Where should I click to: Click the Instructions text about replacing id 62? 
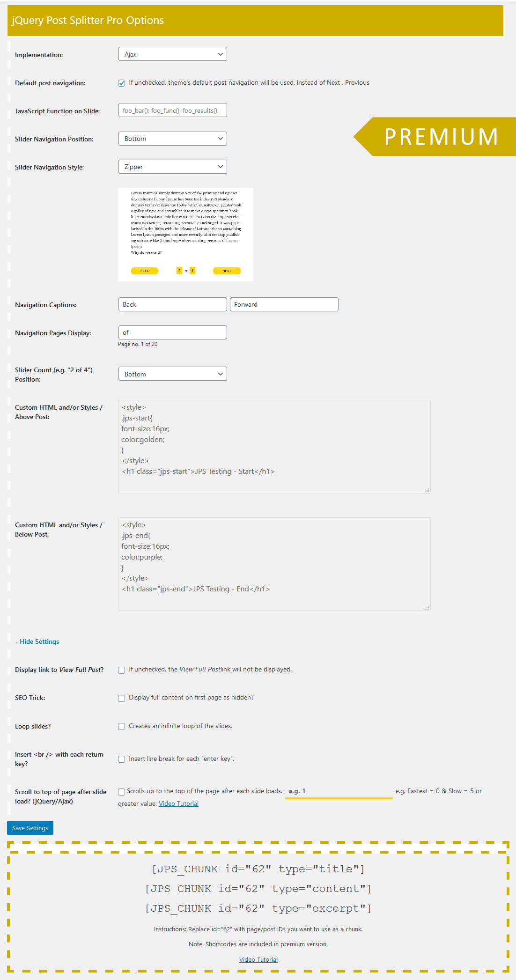point(258,929)
